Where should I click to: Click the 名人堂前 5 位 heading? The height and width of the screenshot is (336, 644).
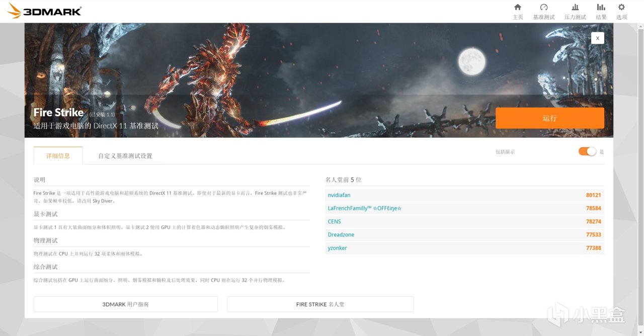pos(344,180)
